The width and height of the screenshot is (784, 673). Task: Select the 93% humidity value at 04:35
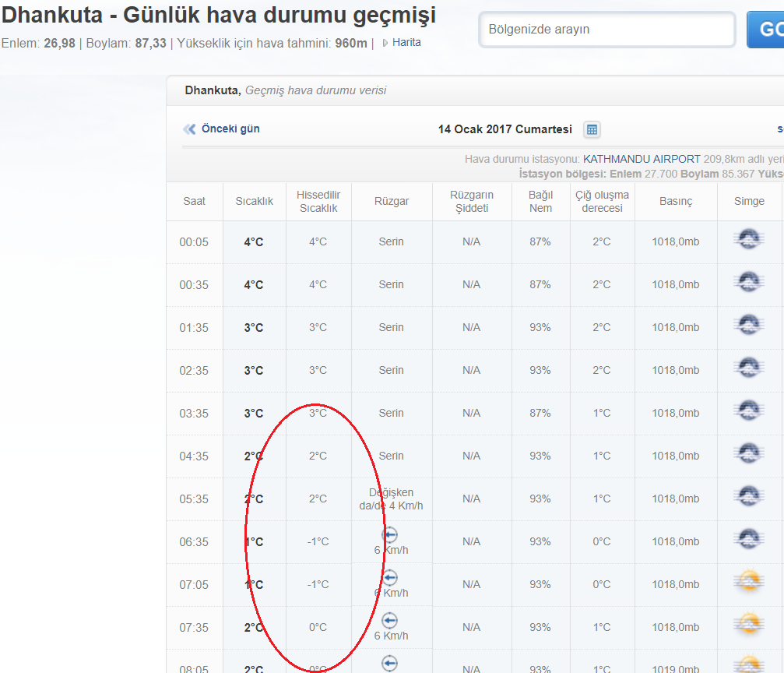coord(540,456)
